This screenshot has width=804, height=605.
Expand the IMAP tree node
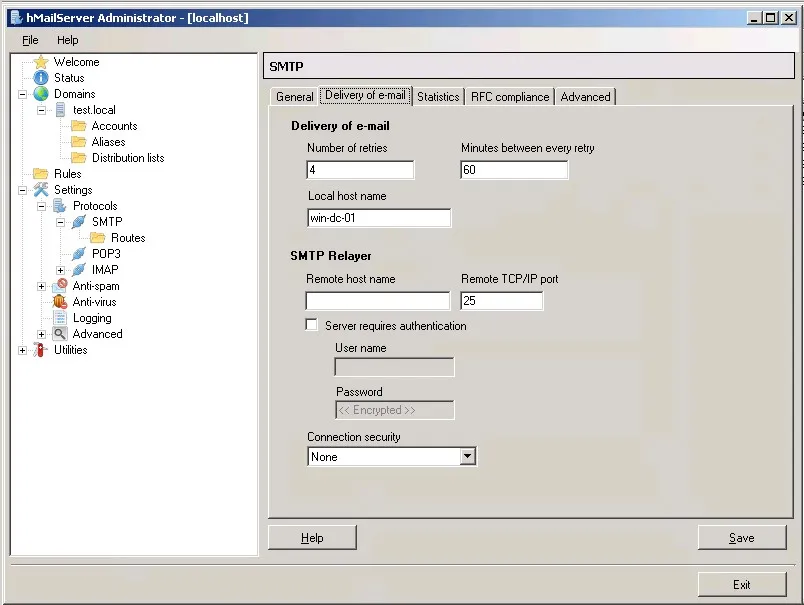pyautogui.click(x=60, y=269)
